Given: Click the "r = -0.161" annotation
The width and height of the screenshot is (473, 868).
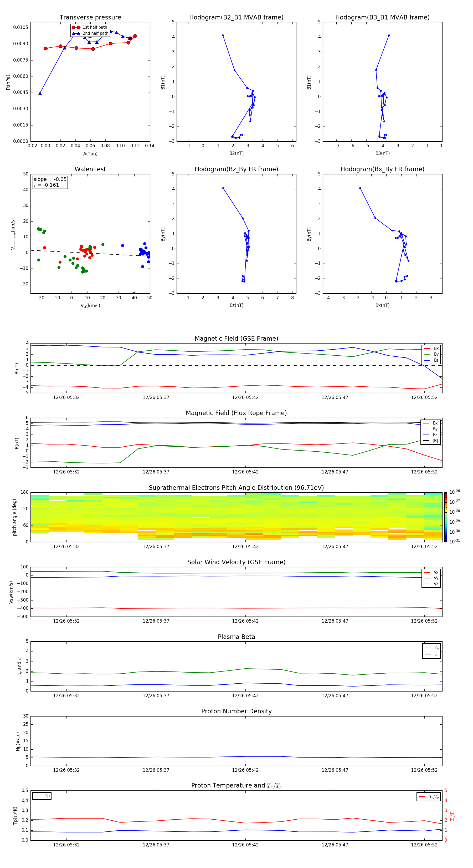Looking at the screenshot, I should click(x=47, y=185).
